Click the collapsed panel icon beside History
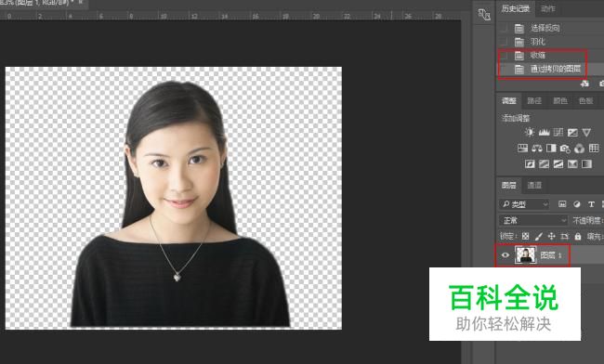The image size is (604, 364). [x=484, y=15]
